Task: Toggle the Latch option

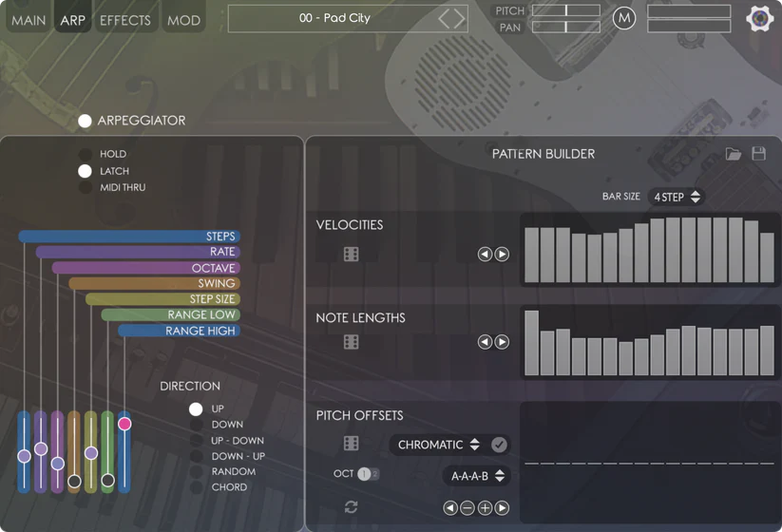Action: tap(85, 171)
